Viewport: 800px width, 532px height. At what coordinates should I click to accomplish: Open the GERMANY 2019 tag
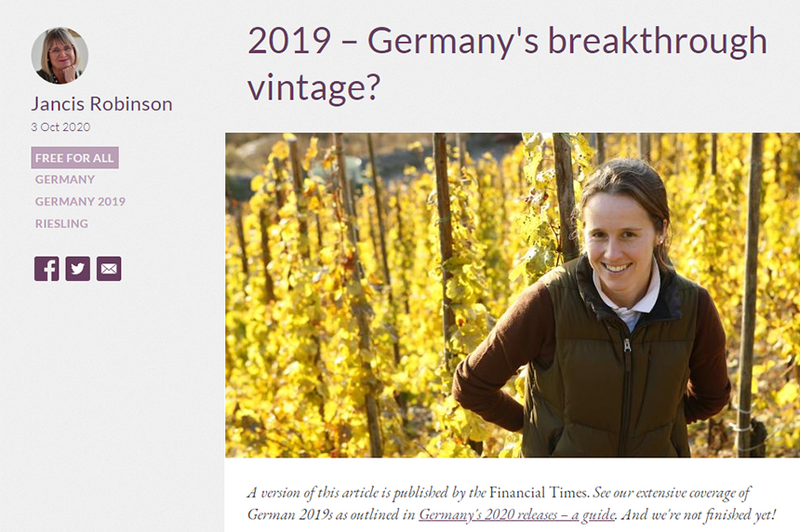(80, 202)
